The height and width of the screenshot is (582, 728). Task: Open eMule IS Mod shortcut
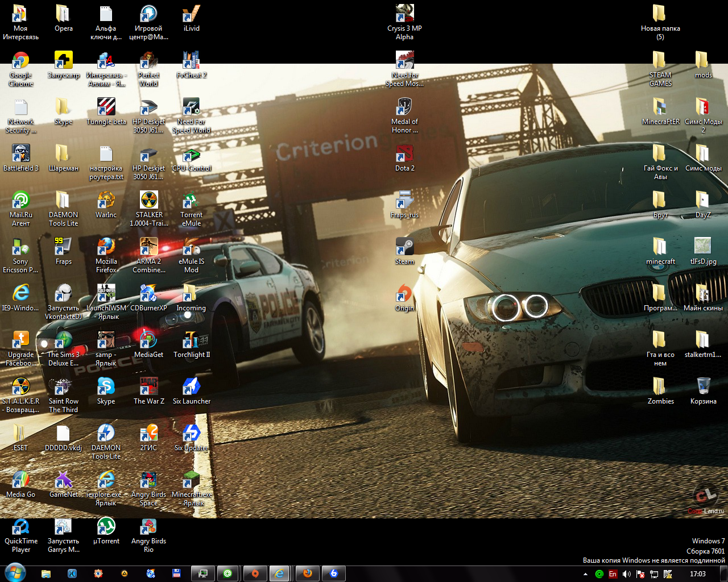click(192, 247)
